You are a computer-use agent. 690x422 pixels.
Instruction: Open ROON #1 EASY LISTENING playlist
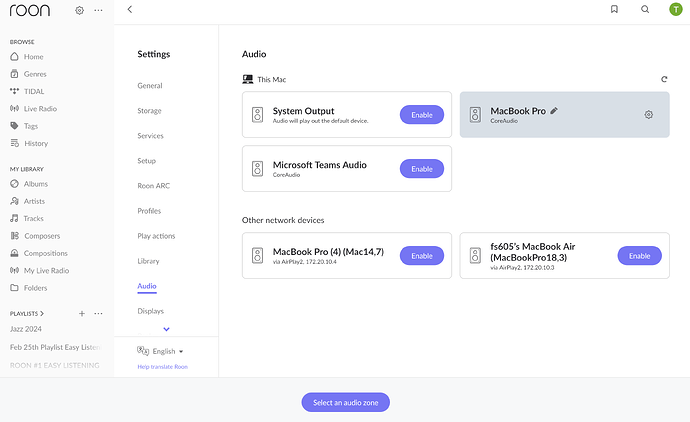coord(55,365)
